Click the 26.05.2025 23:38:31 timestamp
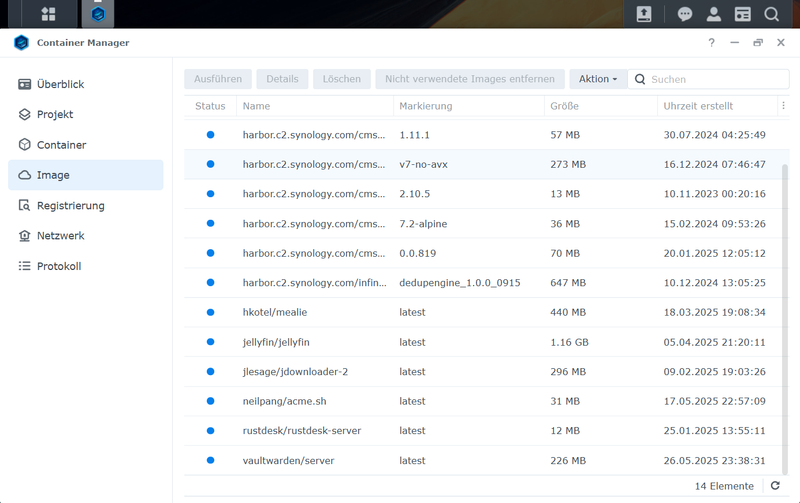The image size is (800, 503). [x=714, y=460]
